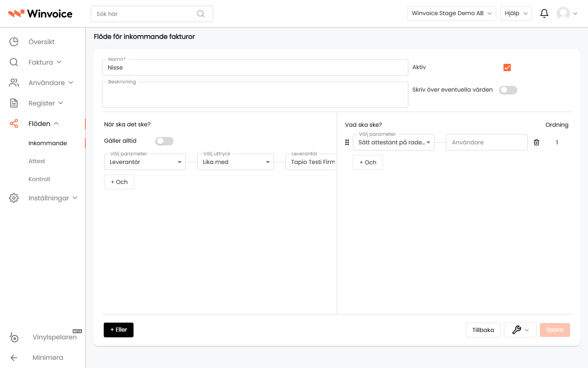Uncheck the Aktiv checkbox
This screenshot has height=368, width=588.
(507, 67)
